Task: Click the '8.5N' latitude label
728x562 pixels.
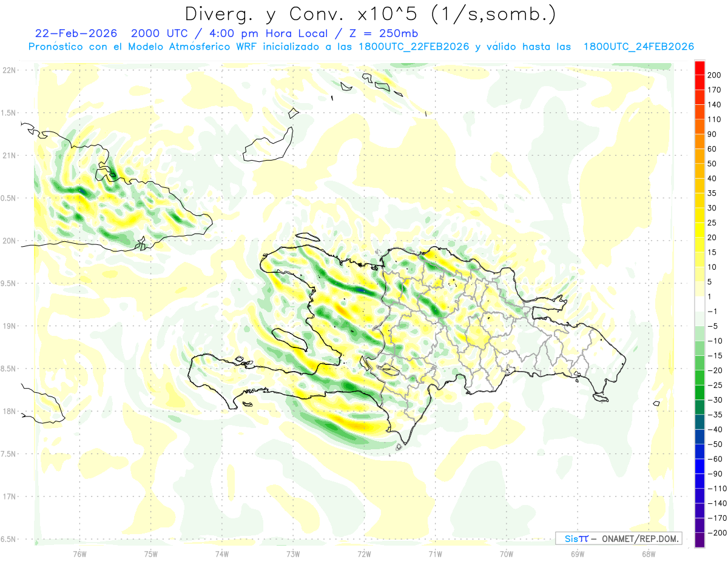Action: tap(8, 369)
